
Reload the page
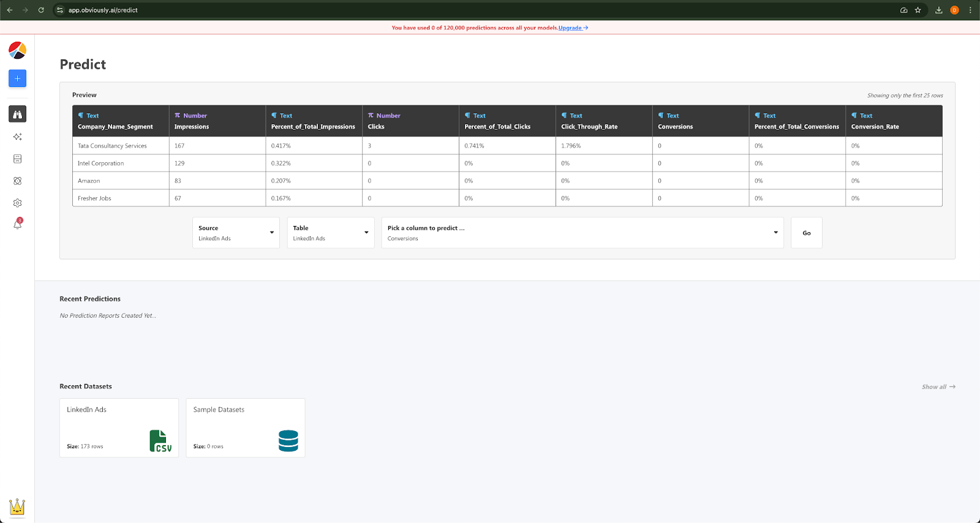pyautogui.click(x=41, y=10)
